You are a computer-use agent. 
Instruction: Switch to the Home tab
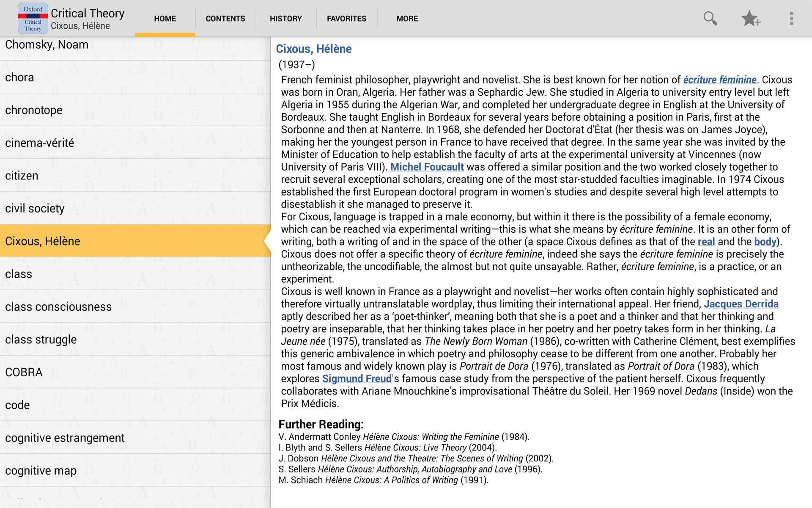click(x=165, y=19)
